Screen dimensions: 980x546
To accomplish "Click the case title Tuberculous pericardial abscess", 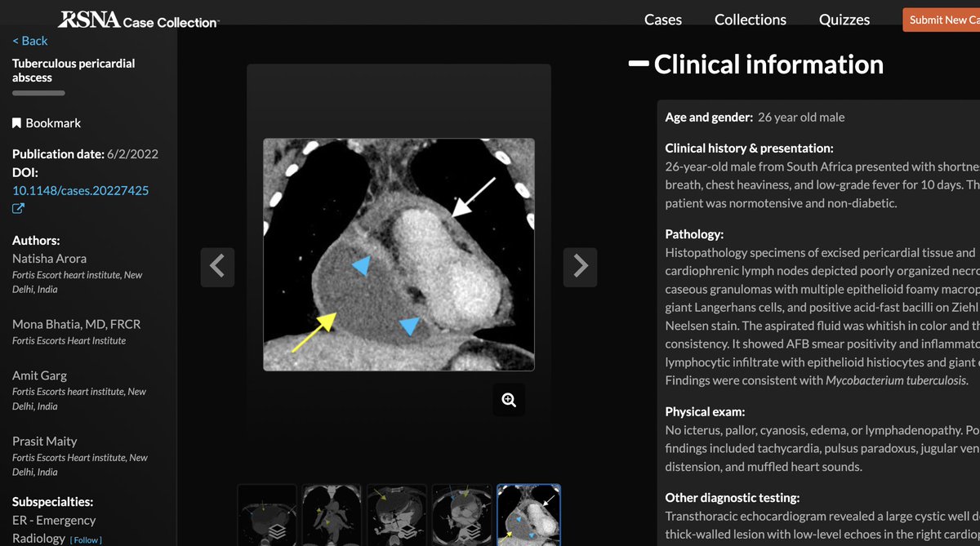I will click(x=73, y=70).
